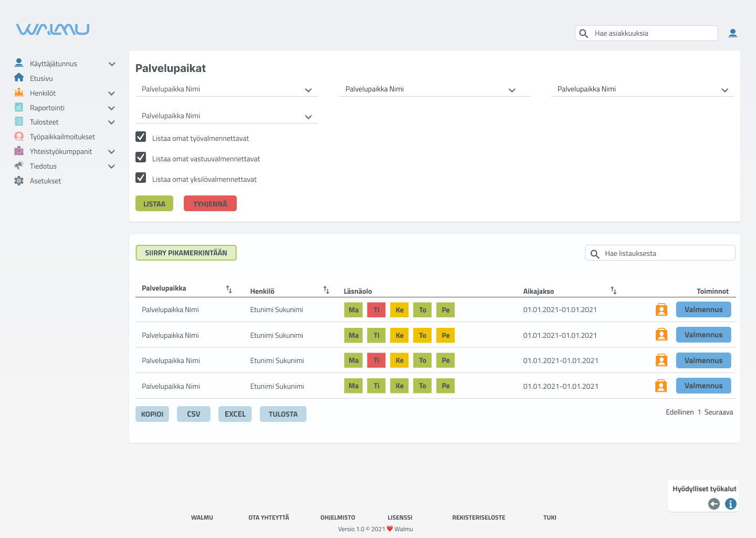Click the Hae listauksesta search field
Viewport: 756px width, 538px height.
tap(659, 253)
